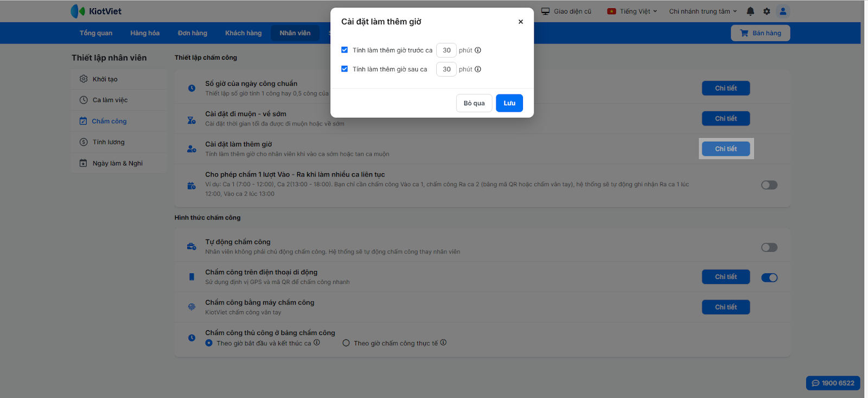The width and height of the screenshot is (868, 398).
Task: Open 'Ngày làm & Nghỉ' sidebar item
Action: pyautogui.click(x=119, y=163)
